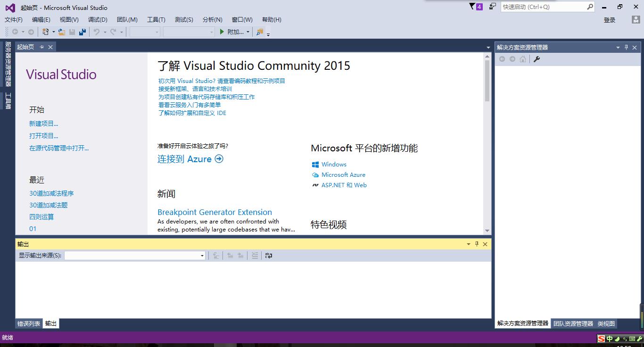Switch to the 错误列表 tab

pyautogui.click(x=29, y=323)
